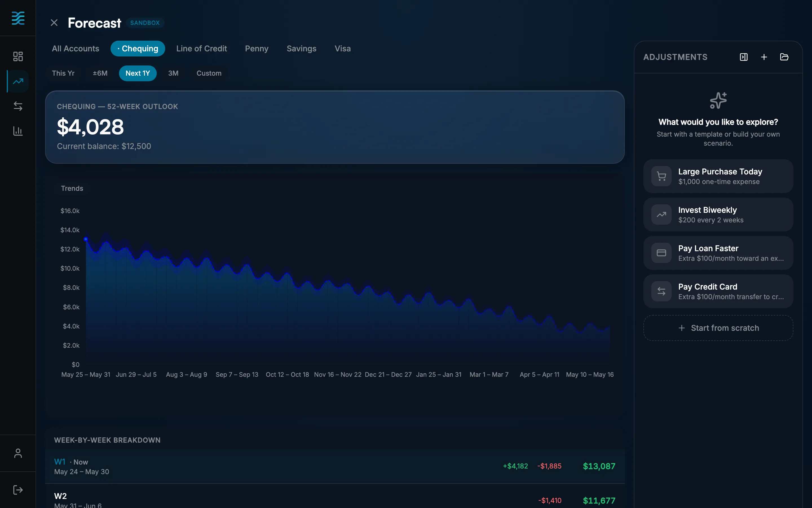
Task: Click Current balance: $12,500 text
Action: pyautogui.click(x=104, y=146)
